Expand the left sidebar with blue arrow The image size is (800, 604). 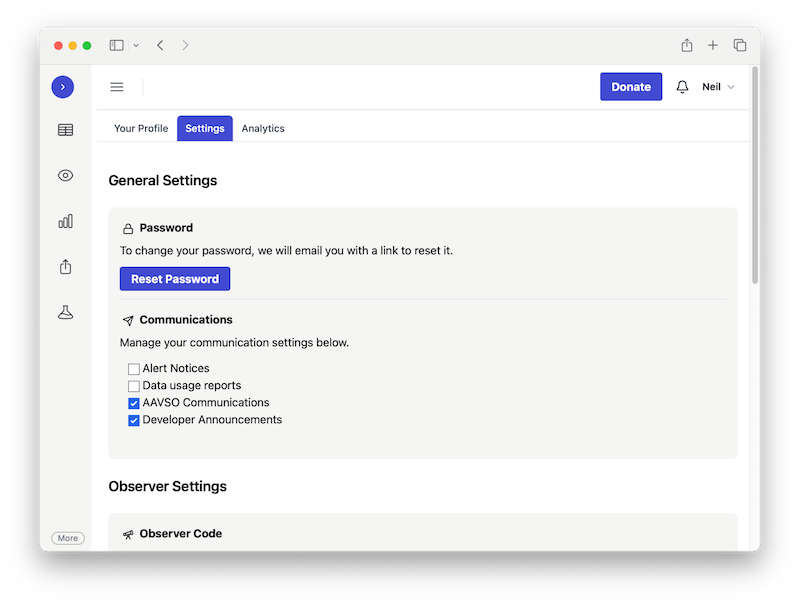pos(63,87)
